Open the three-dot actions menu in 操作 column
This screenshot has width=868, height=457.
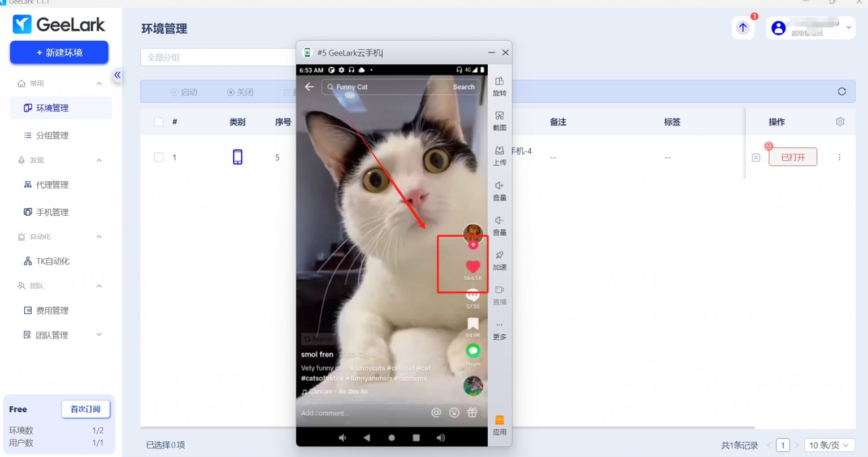coord(840,157)
